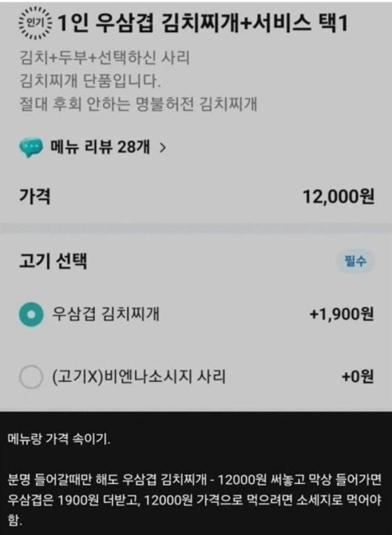Screen dimensions: 392x535
Task: Click the 인기 popular badge icon
Action: coord(35,23)
